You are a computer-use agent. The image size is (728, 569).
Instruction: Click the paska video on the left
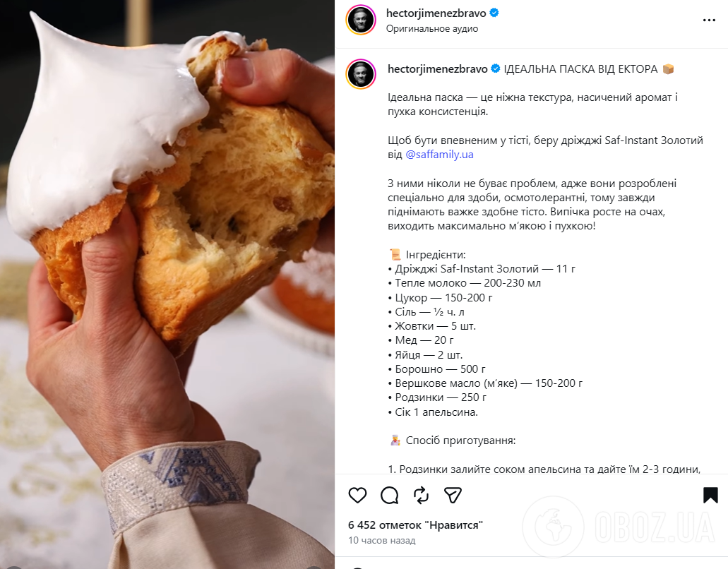point(167,284)
